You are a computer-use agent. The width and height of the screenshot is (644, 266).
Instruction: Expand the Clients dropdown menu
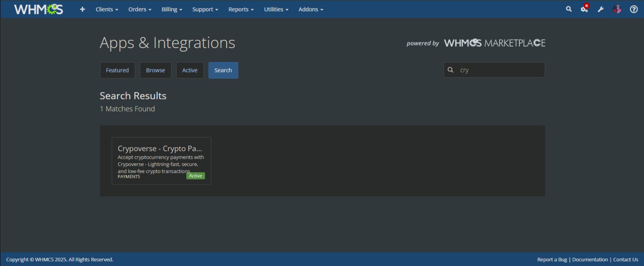pyautogui.click(x=107, y=9)
